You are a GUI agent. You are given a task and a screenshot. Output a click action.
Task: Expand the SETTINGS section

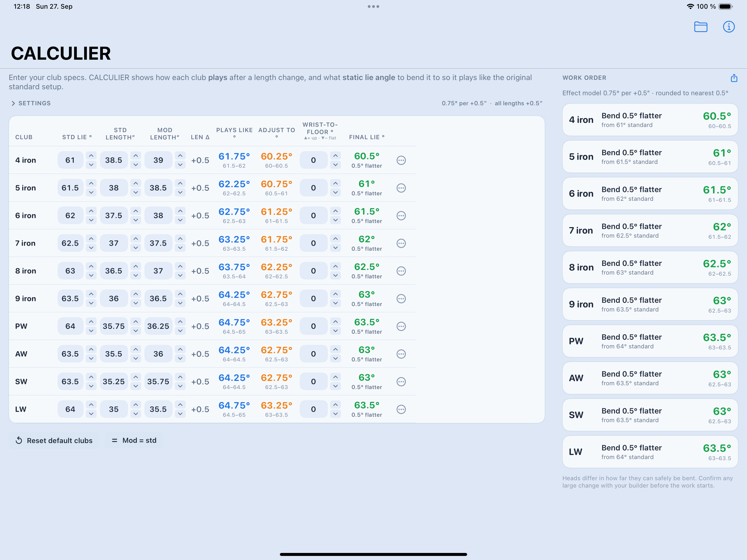click(x=31, y=103)
